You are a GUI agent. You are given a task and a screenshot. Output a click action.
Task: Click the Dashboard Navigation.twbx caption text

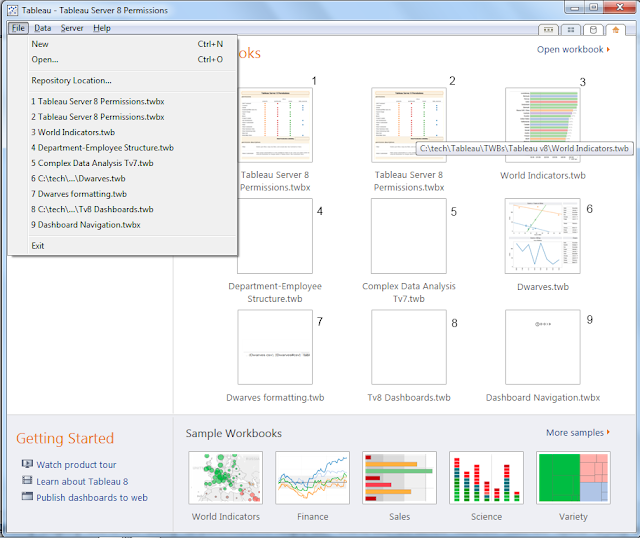point(542,398)
